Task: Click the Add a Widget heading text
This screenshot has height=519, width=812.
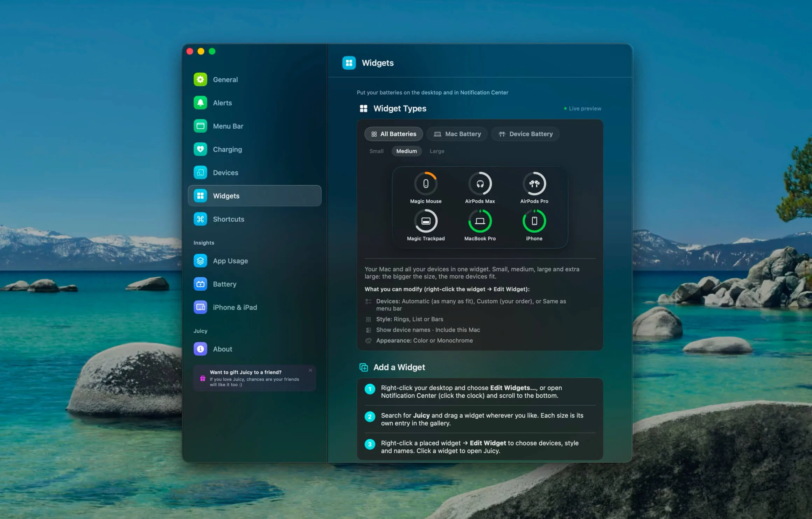Action: pyautogui.click(x=399, y=368)
